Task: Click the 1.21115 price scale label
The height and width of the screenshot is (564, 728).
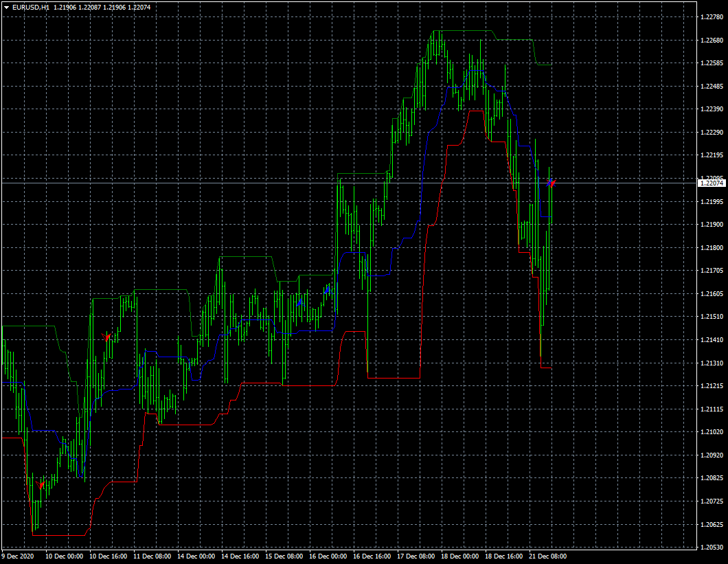Action: point(712,409)
